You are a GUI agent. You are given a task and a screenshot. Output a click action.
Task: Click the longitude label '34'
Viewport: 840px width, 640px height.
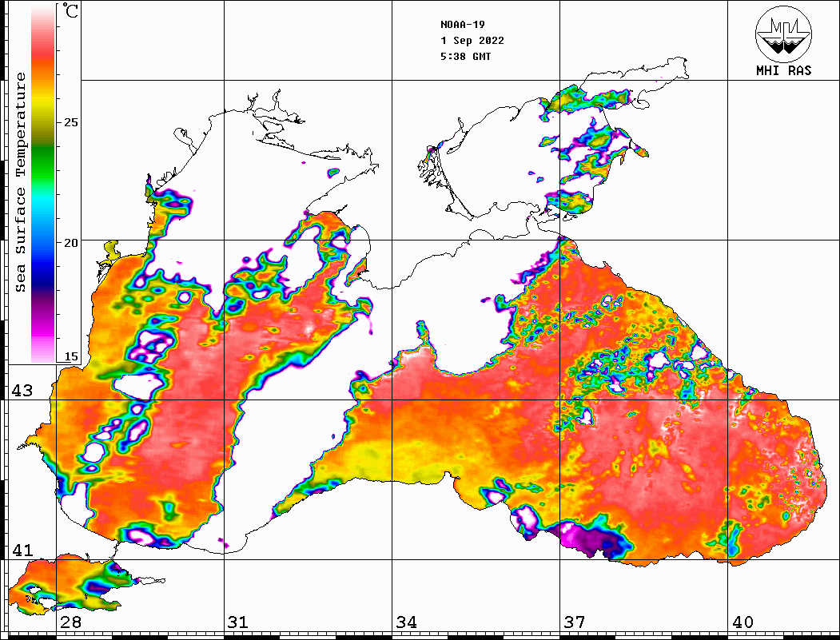click(406, 622)
